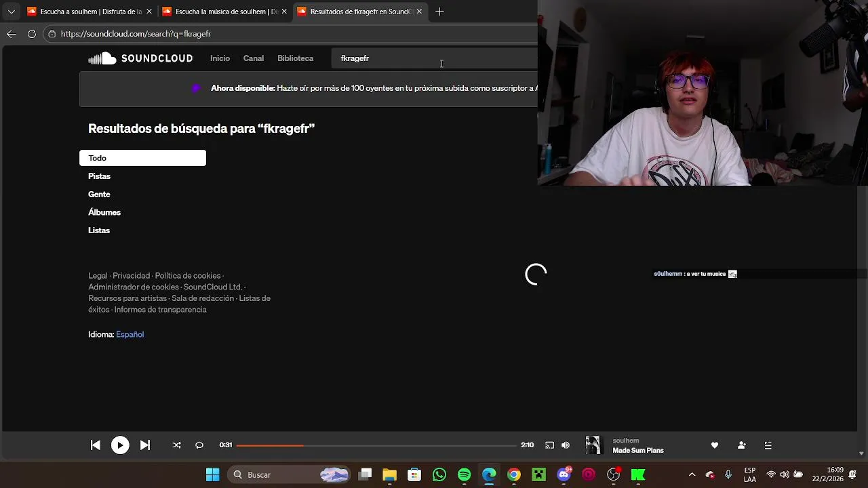Open the Canal menu item
Viewport: 868px width, 488px height.
point(254,58)
